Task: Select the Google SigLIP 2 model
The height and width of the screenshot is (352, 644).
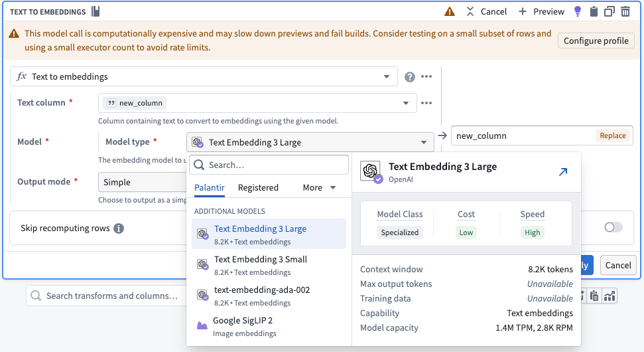Action: point(269,326)
